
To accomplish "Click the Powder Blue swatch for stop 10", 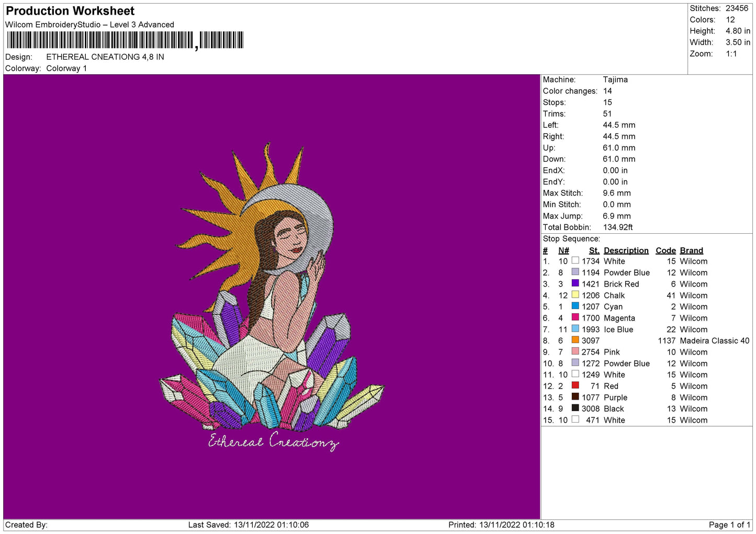I will [575, 362].
